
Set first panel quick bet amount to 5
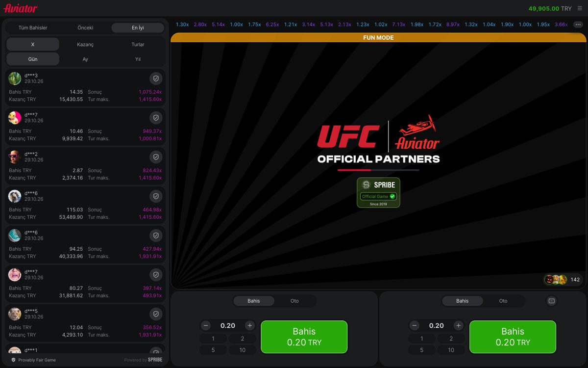[x=213, y=350]
